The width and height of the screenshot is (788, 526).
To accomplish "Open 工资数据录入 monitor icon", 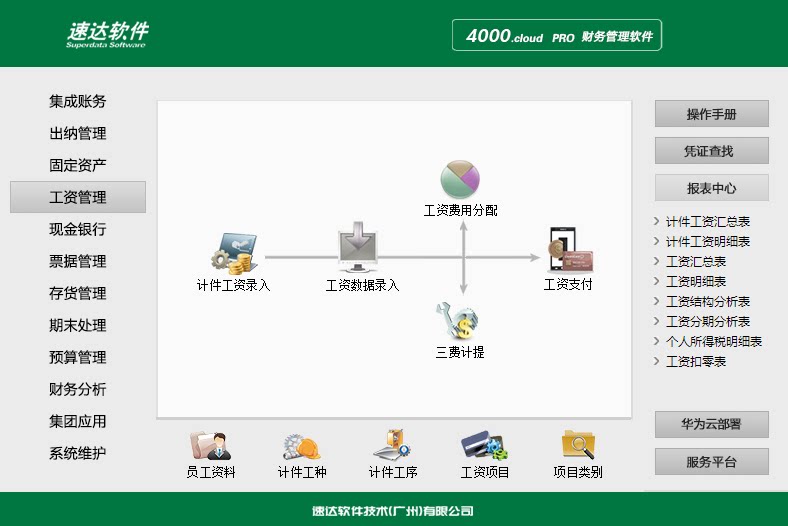I will (x=358, y=247).
